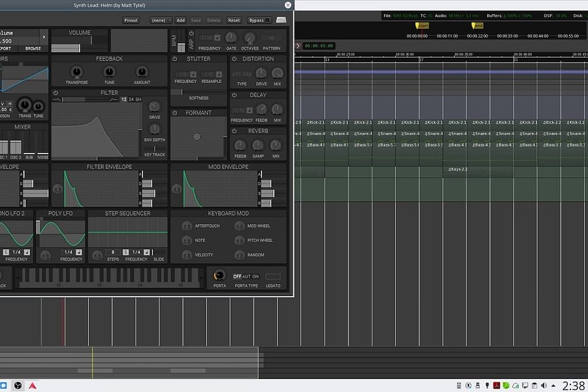Viewport: 588px width, 392px height.
Task: Enable the Aftertouch keyboard mod source
Action: [186, 226]
